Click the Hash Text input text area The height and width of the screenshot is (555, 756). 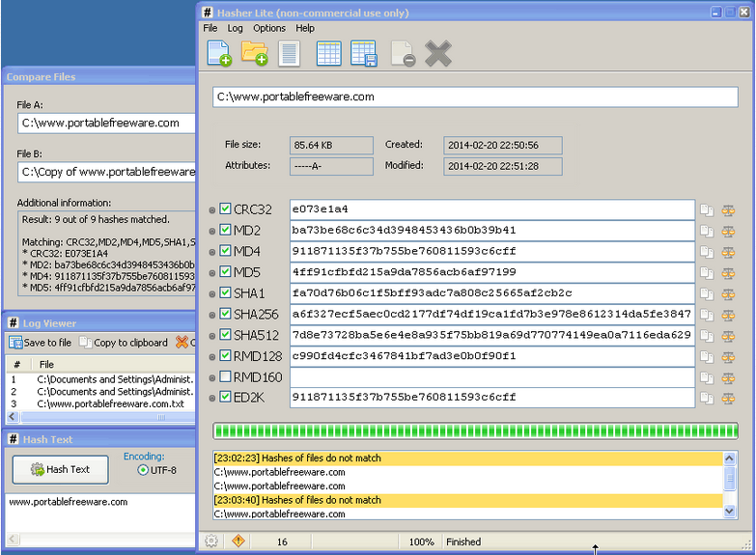click(x=100, y=513)
